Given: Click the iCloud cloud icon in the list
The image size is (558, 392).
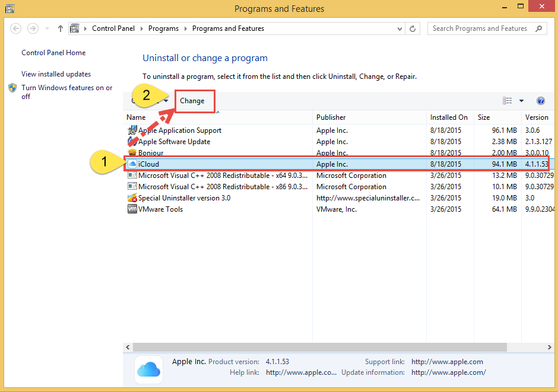Looking at the screenshot, I should 132,164.
